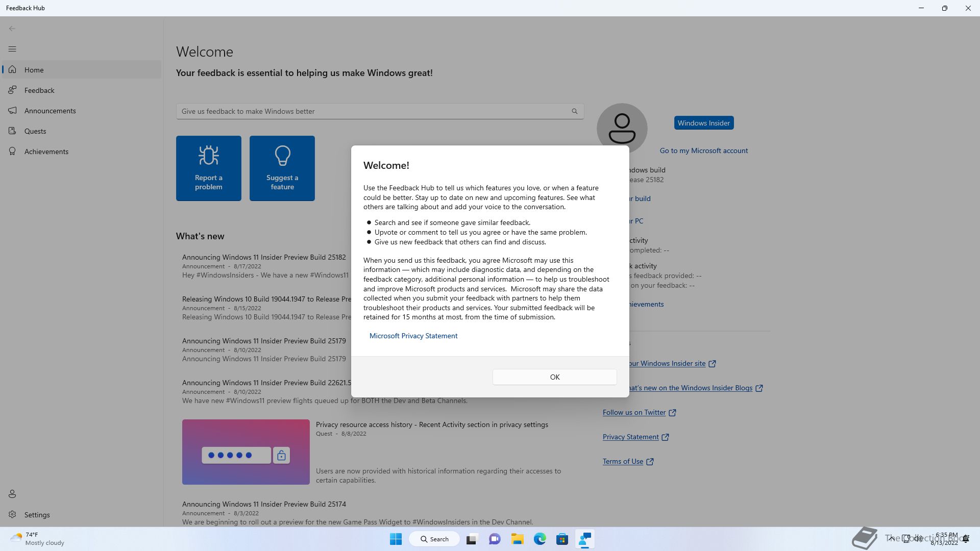980x551 pixels.
Task: Click external-link icon next to Terms of Use
Action: [650, 462]
